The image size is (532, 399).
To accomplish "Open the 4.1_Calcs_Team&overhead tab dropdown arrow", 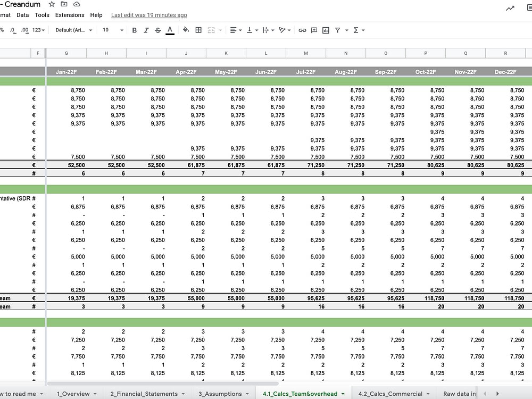I will pos(343,394).
